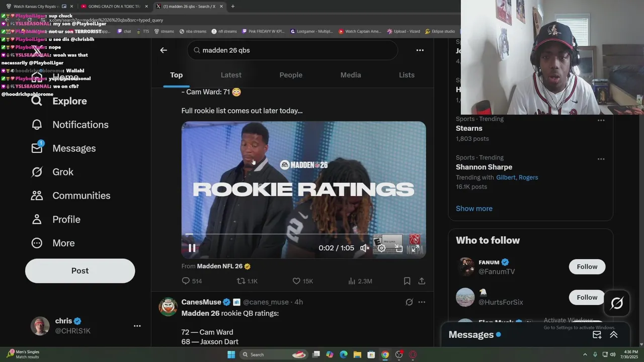Like the post with 15K likes

302,281
